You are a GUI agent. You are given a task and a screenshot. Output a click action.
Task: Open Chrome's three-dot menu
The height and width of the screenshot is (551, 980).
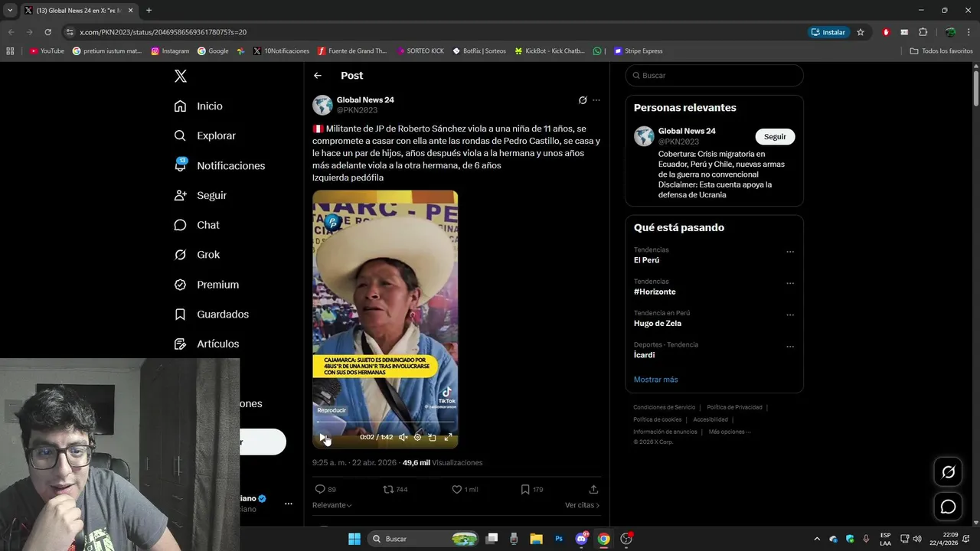[969, 32]
